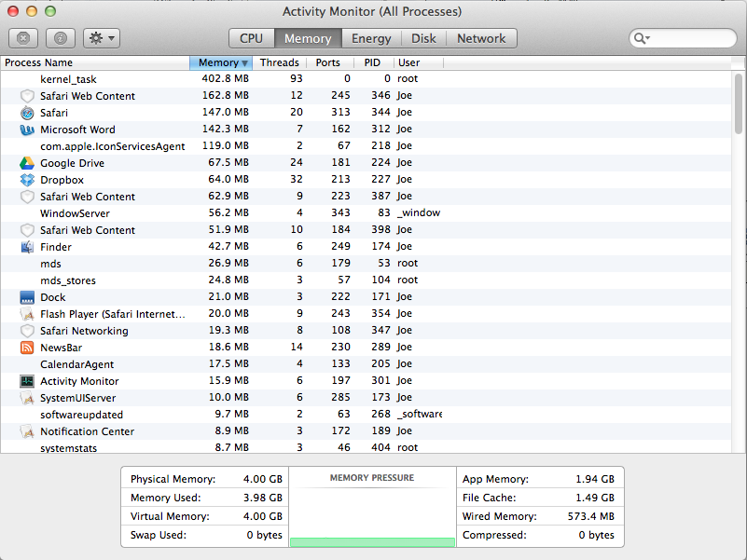Click in the search field
The width and height of the screenshot is (747, 560).
pos(684,38)
